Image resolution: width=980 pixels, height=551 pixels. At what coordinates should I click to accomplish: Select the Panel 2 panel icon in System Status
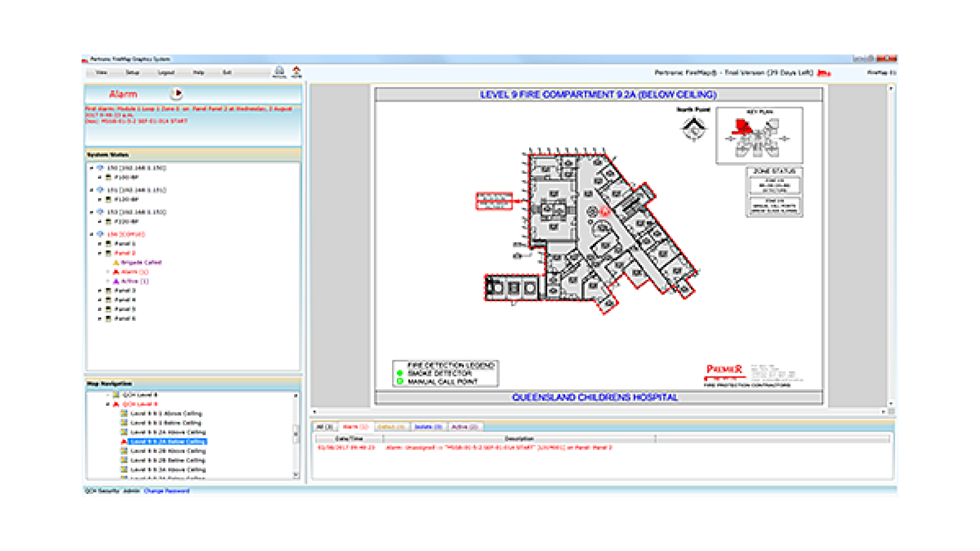pos(108,253)
